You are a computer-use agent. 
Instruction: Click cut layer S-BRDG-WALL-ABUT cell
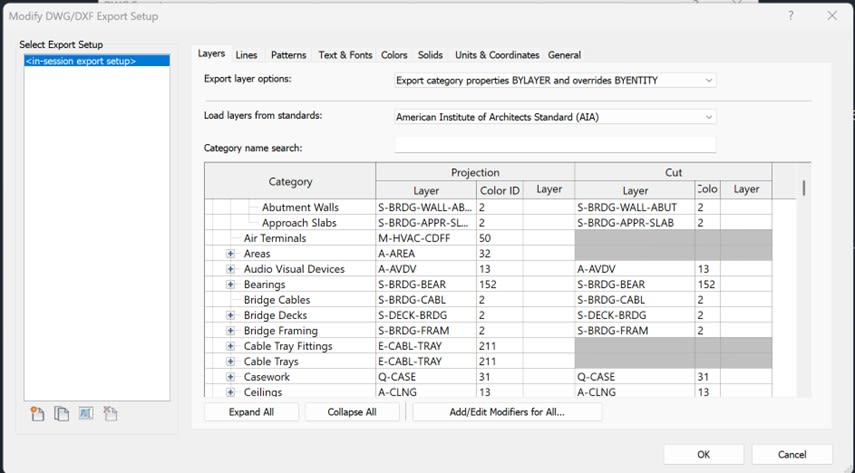click(635, 207)
